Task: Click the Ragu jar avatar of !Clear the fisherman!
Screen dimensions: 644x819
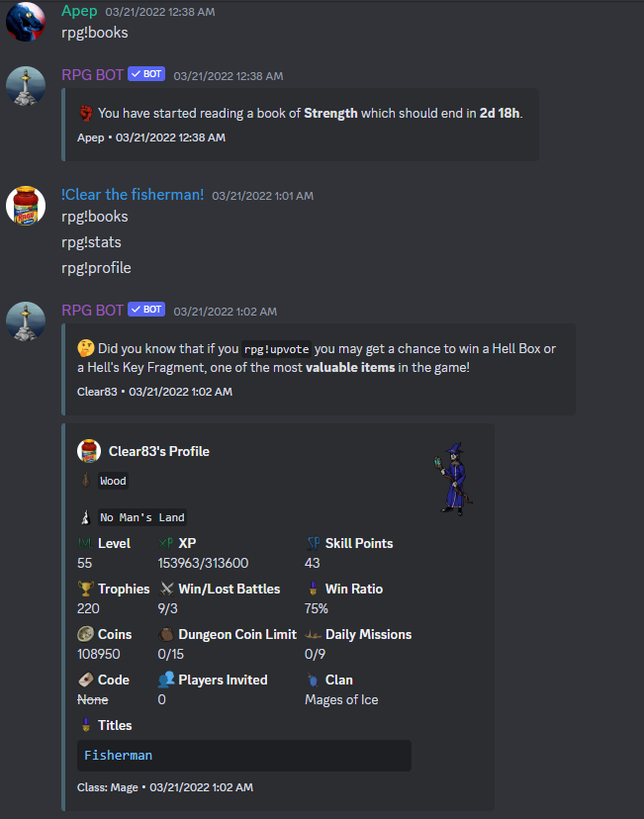Action: (26, 206)
